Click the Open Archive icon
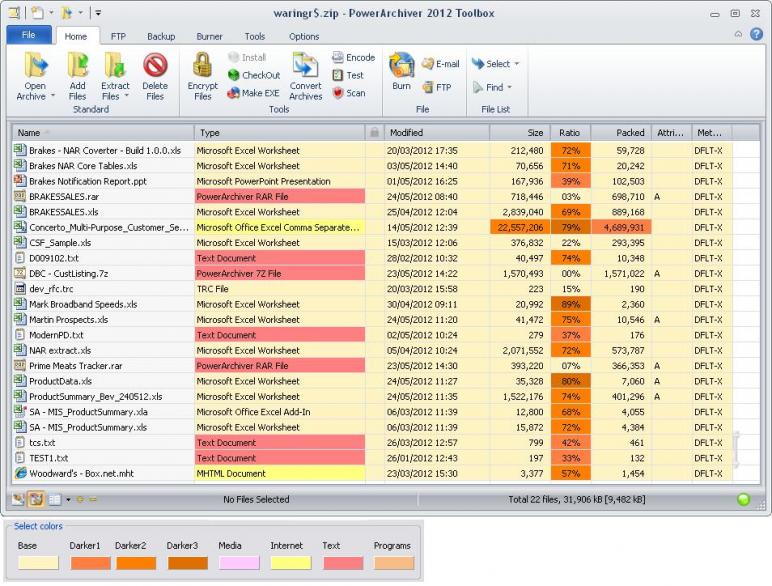 pyautogui.click(x=35, y=65)
